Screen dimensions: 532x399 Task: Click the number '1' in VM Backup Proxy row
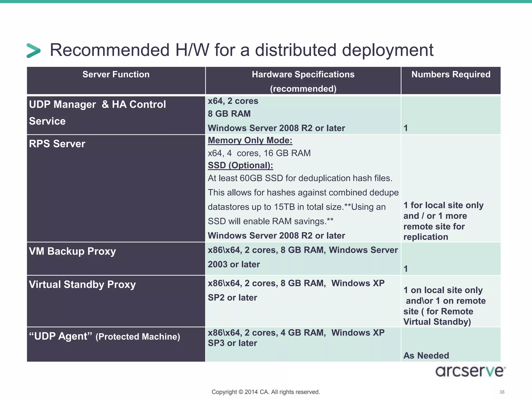pyautogui.click(x=406, y=269)
